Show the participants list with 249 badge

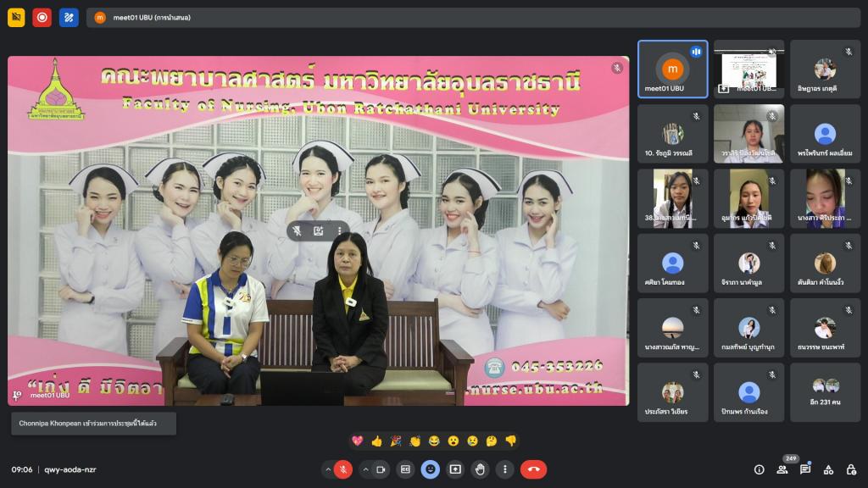point(782,469)
